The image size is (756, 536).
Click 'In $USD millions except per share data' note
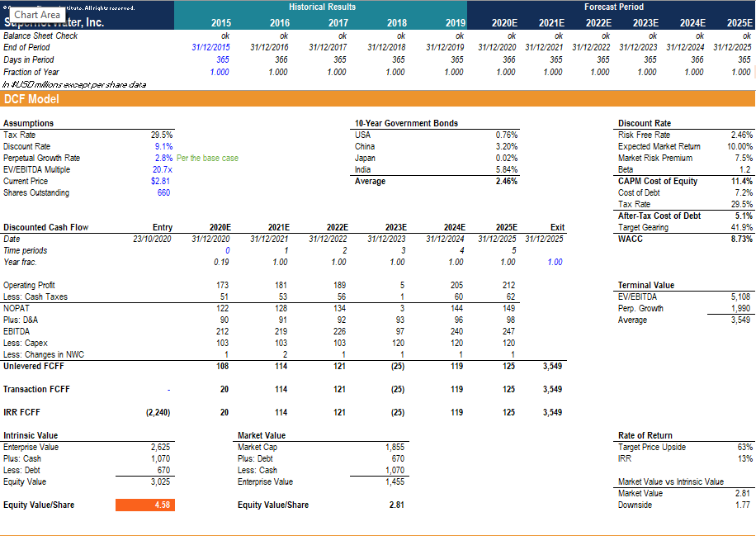tap(74, 85)
